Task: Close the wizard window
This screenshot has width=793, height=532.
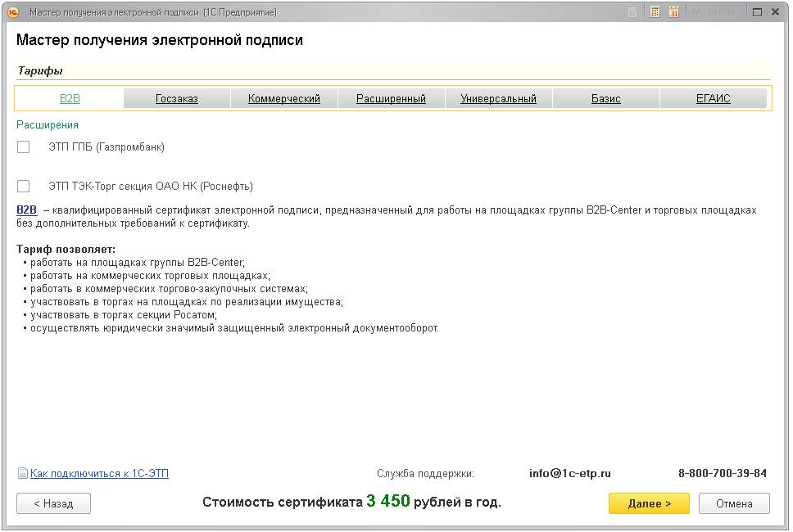Action: coord(775,12)
